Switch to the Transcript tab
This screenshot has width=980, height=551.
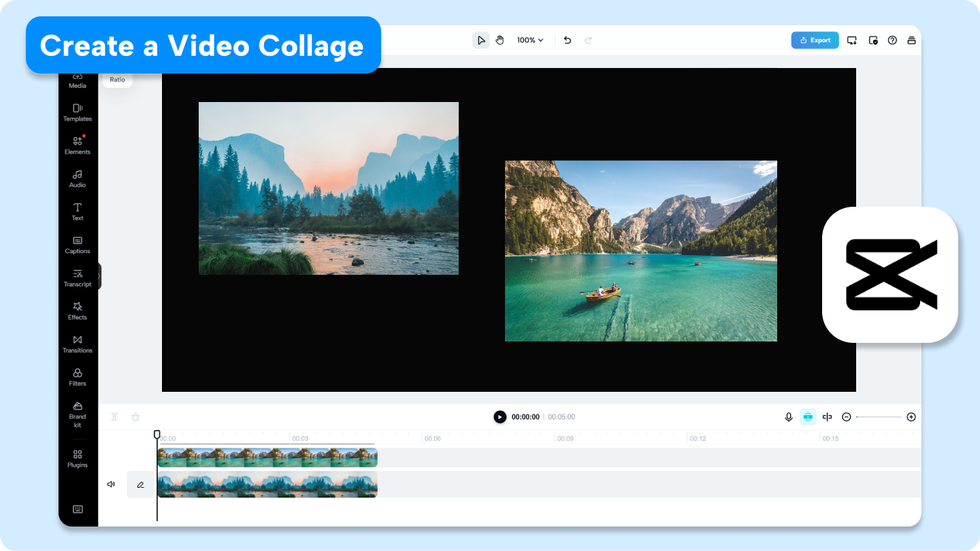(x=77, y=278)
